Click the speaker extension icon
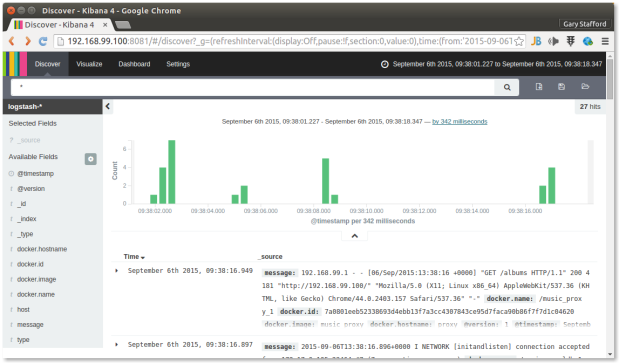This screenshot has width=619, height=363. pos(553,41)
